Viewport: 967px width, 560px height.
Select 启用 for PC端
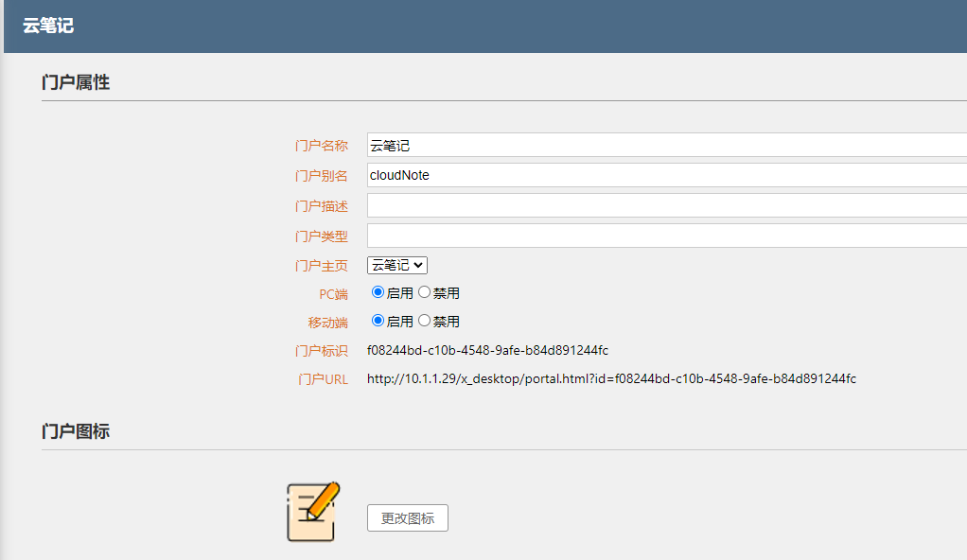pyautogui.click(x=378, y=292)
